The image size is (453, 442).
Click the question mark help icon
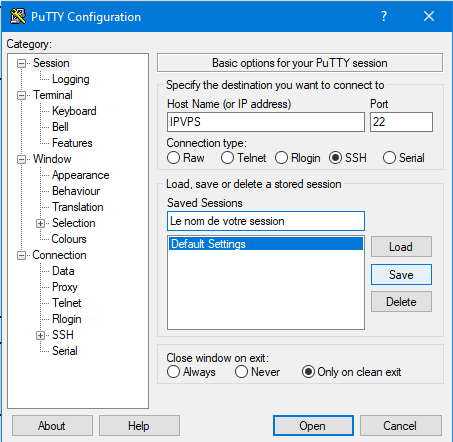click(384, 16)
